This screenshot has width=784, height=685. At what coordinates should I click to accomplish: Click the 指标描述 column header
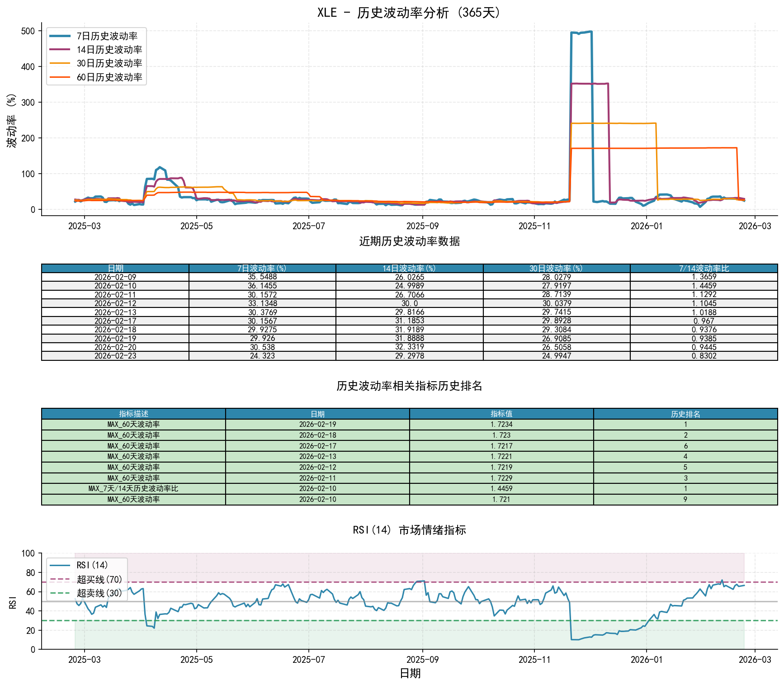pyautogui.click(x=133, y=414)
